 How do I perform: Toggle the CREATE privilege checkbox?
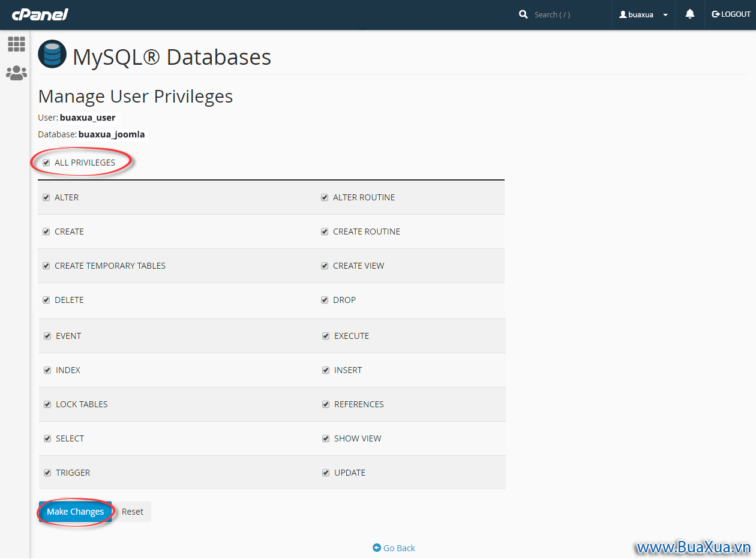(x=46, y=232)
